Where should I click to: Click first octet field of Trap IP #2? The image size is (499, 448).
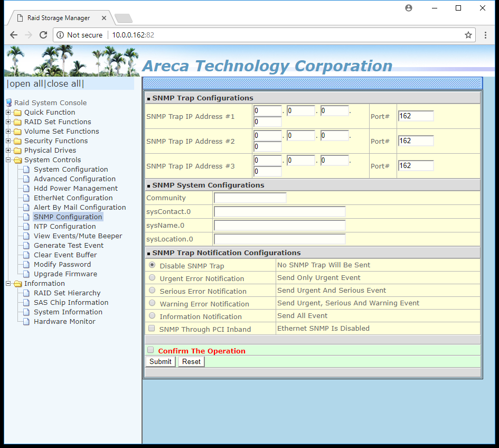pos(268,136)
